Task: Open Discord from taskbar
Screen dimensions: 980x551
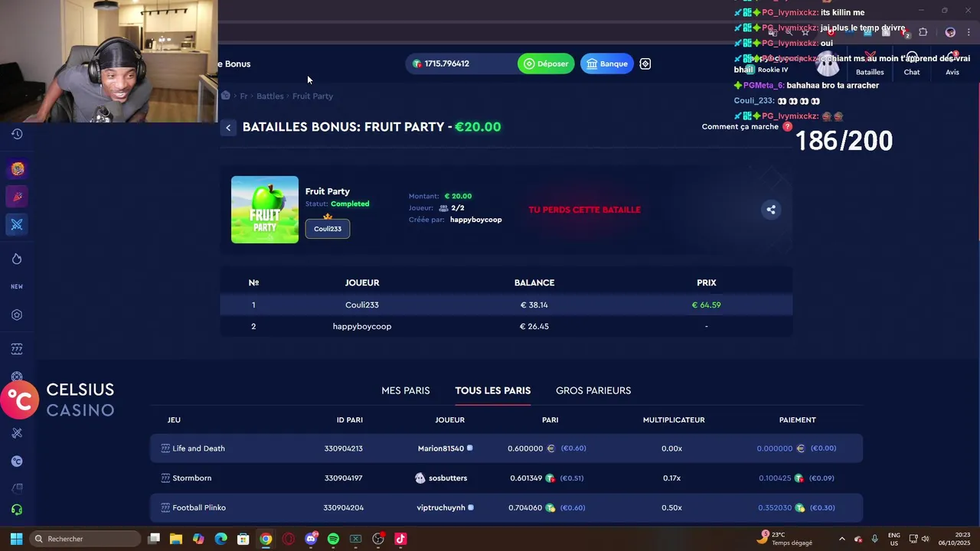Action: click(311, 539)
